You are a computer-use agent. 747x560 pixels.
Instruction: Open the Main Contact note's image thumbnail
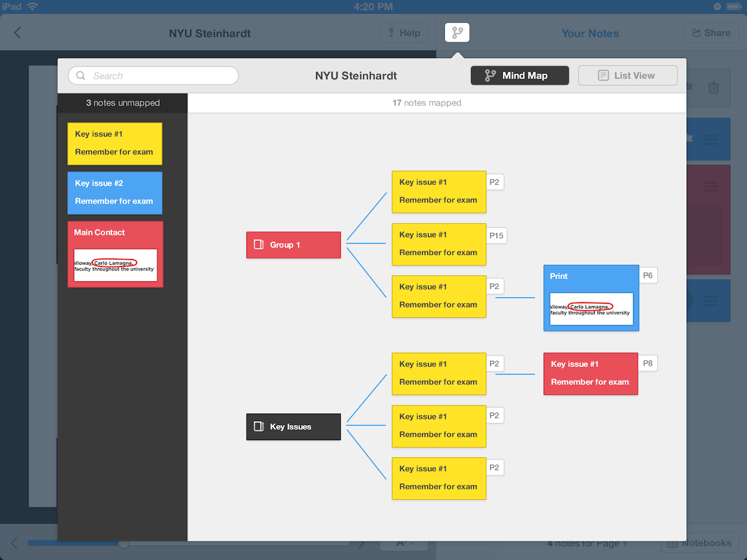coord(115,265)
